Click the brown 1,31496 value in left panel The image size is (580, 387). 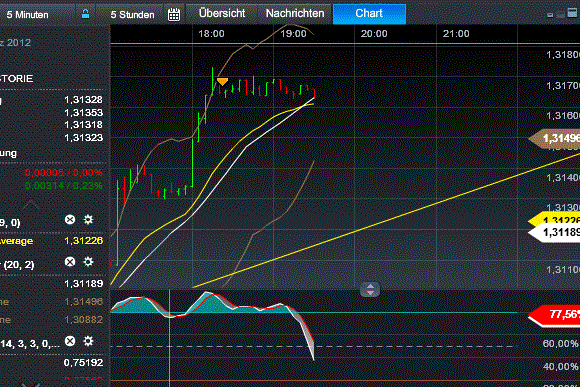tap(83, 302)
